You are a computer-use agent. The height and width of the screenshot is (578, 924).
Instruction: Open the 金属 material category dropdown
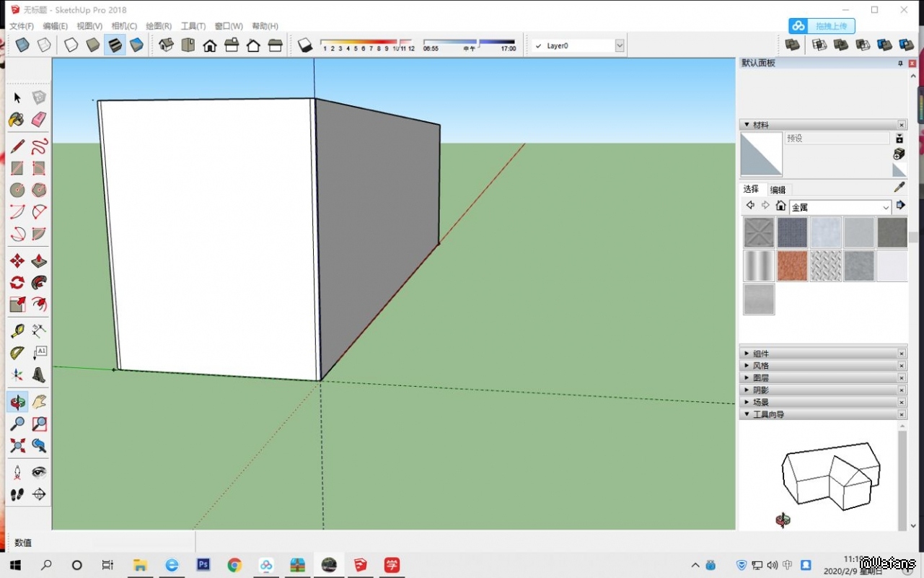pos(886,207)
